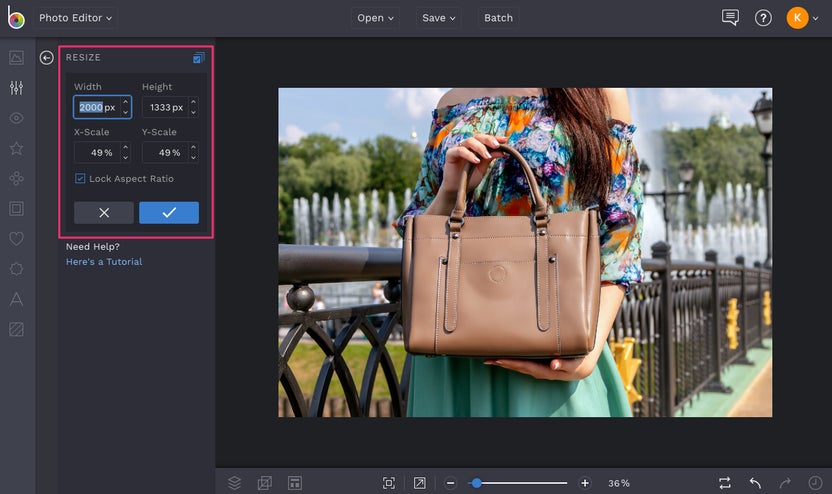Click the undo arrow in bottom toolbar

tap(755, 483)
